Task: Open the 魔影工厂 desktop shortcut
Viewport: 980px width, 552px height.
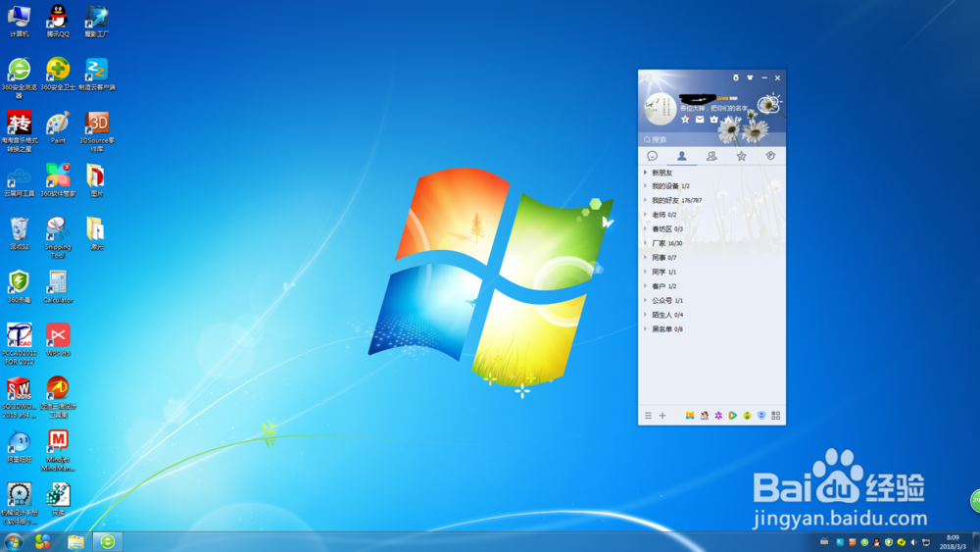Action: click(x=97, y=22)
